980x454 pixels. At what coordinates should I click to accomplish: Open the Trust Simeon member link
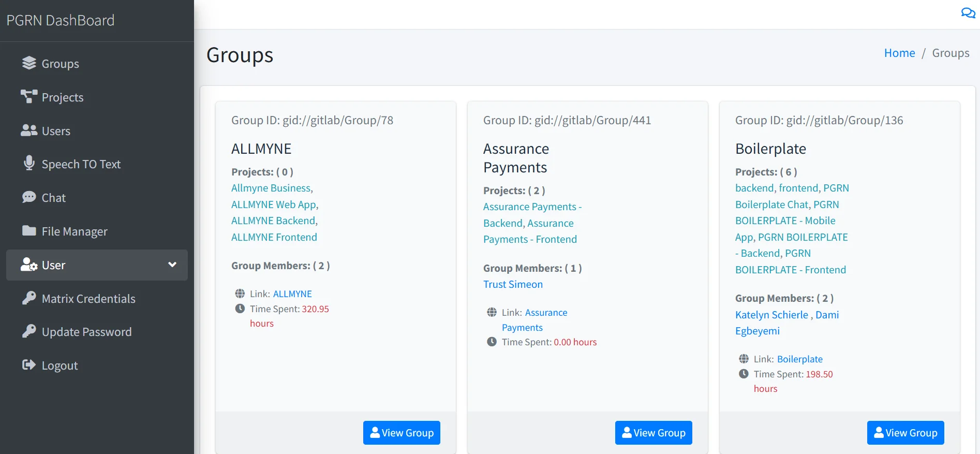[513, 284]
